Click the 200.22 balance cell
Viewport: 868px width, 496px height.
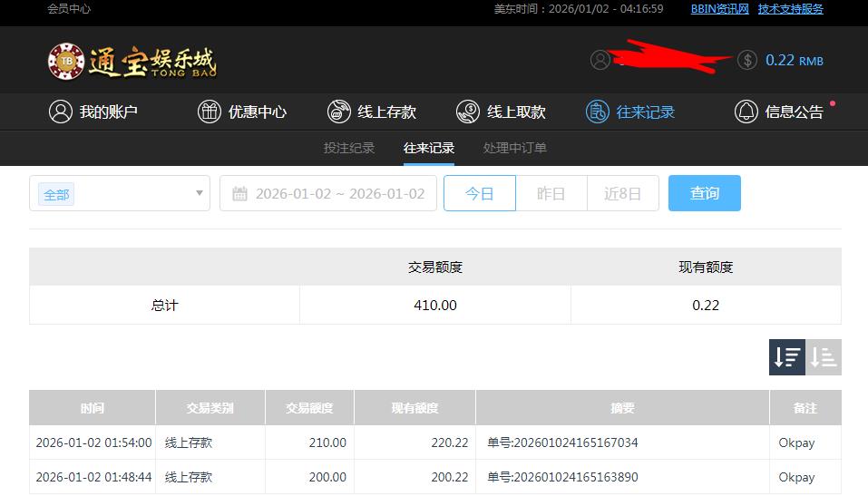click(450, 477)
